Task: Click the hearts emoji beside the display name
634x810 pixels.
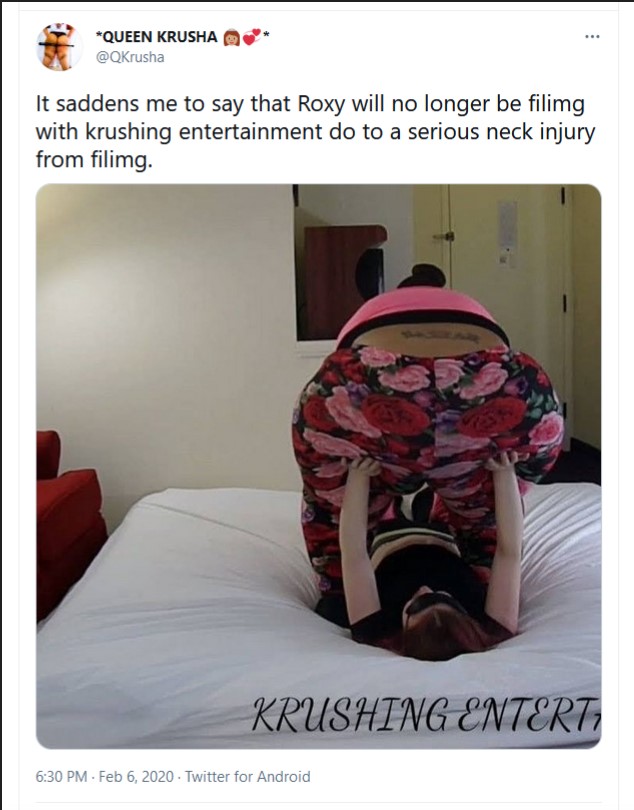Action: [x=252, y=37]
